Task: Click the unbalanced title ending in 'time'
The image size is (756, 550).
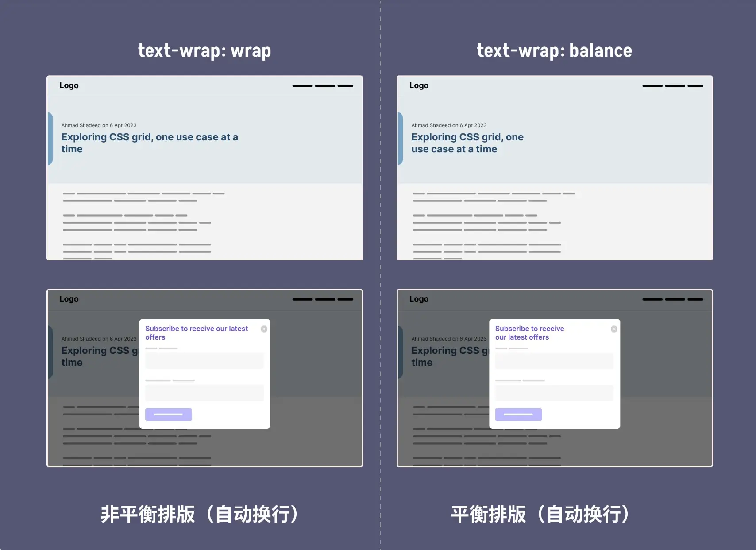Action: coord(150,143)
